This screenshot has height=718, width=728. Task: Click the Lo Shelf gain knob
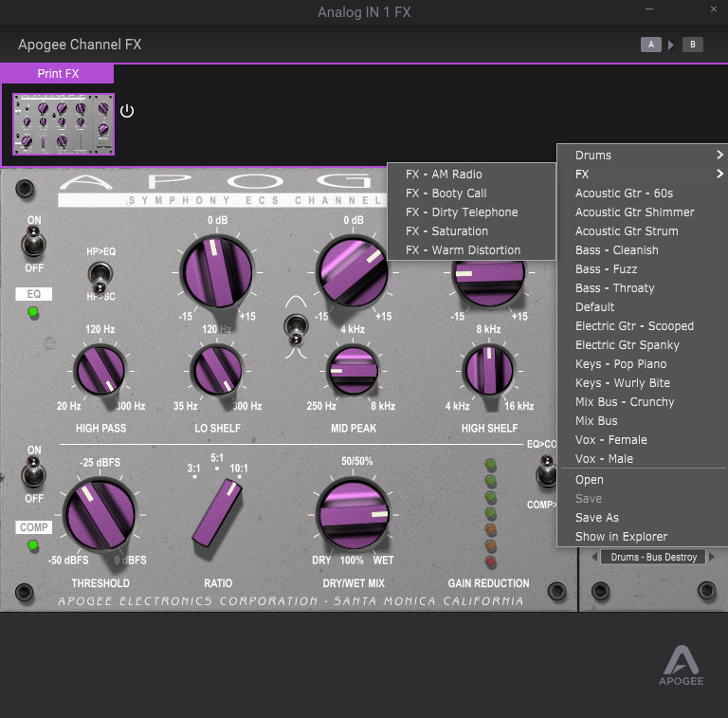(216, 271)
